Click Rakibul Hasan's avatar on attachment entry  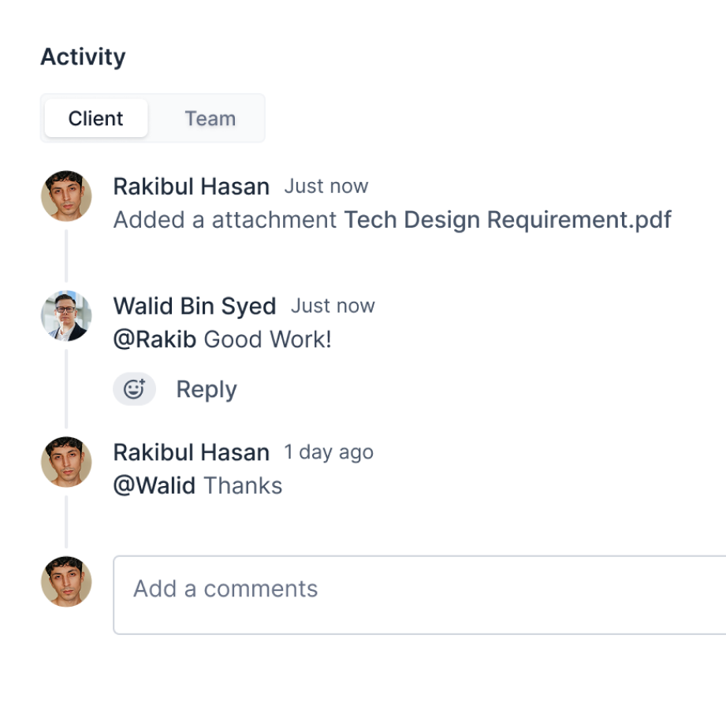[x=66, y=196]
